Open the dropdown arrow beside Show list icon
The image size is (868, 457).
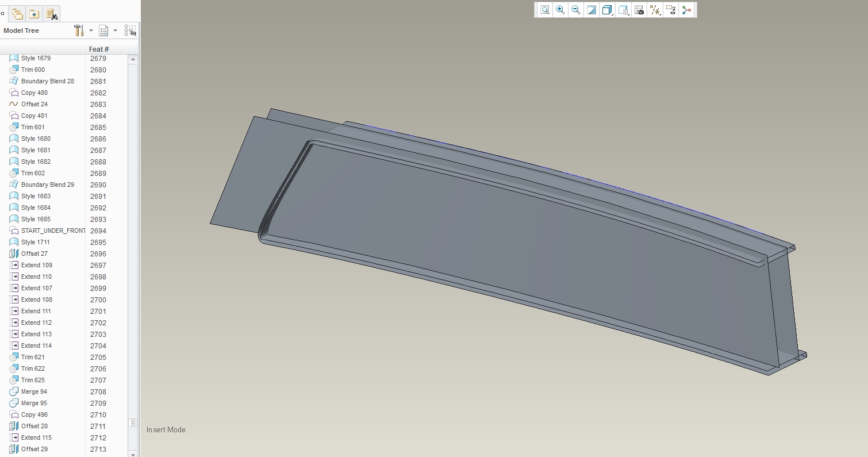point(115,30)
